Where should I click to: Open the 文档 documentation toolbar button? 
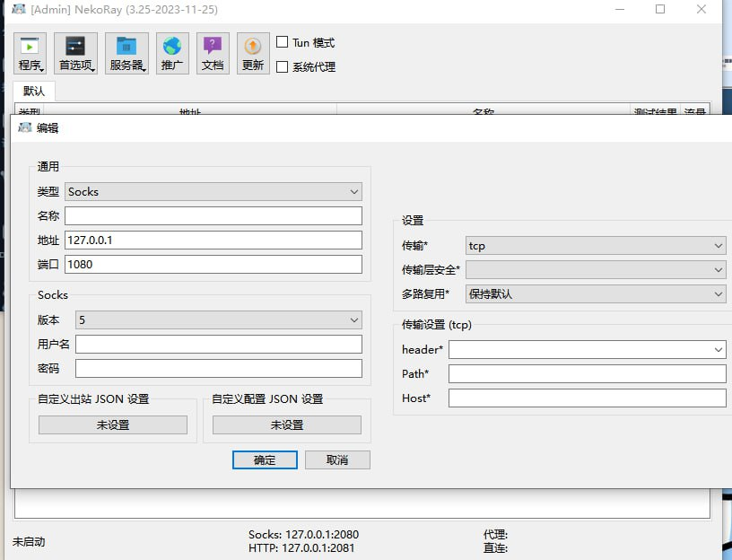(x=213, y=53)
